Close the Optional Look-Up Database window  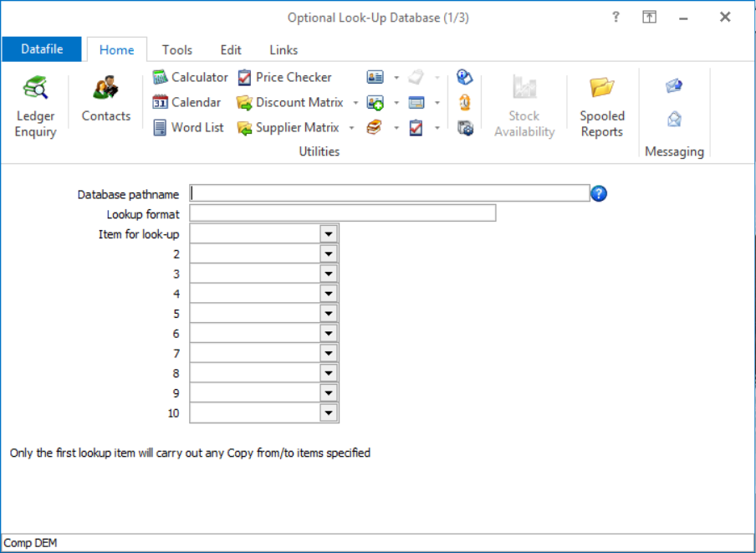[725, 18]
